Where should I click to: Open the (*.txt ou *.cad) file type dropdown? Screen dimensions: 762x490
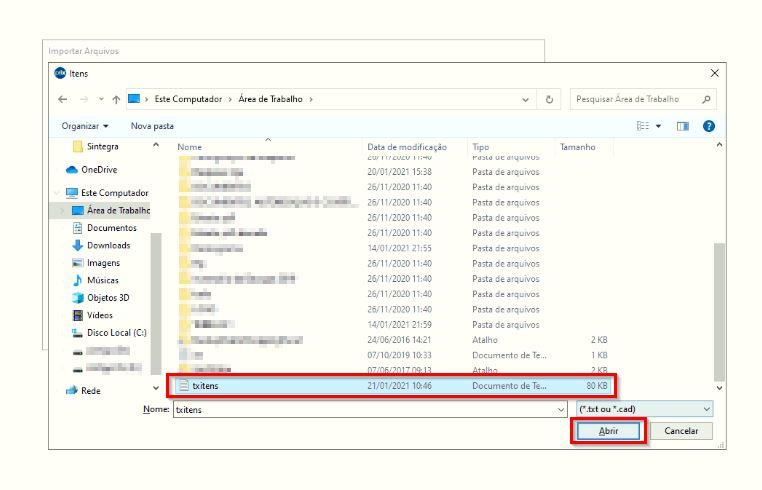pos(644,409)
